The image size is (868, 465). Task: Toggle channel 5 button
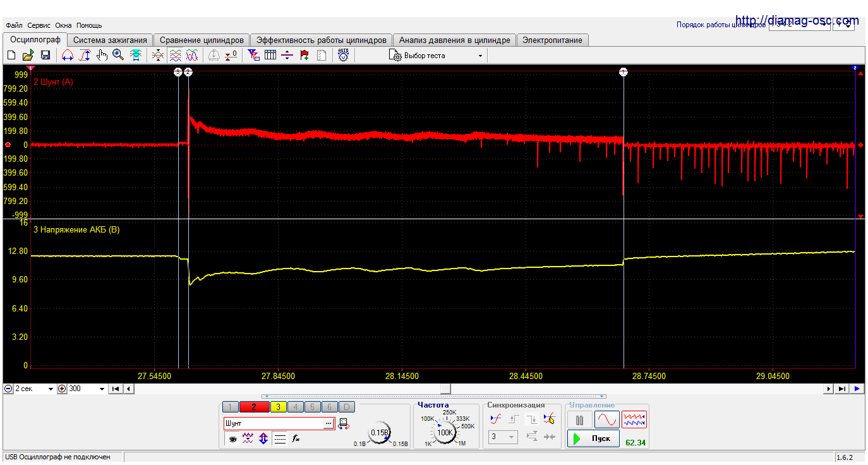[x=313, y=407]
